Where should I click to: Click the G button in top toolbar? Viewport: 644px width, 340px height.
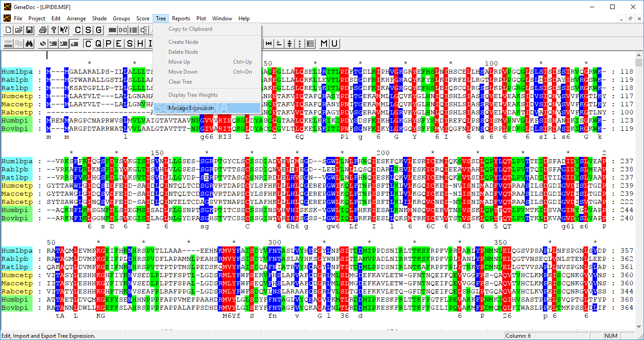(98, 30)
